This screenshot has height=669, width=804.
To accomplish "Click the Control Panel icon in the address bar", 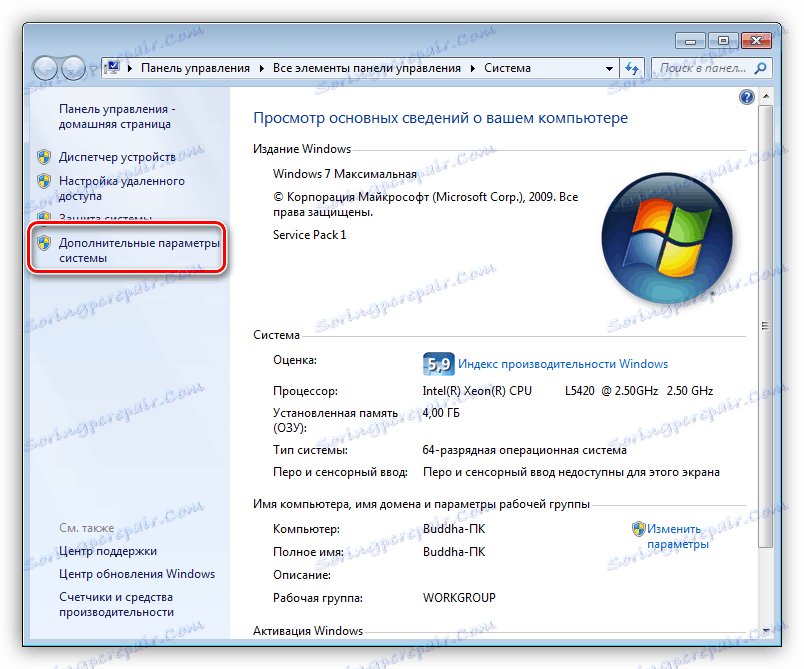I will point(111,67).
